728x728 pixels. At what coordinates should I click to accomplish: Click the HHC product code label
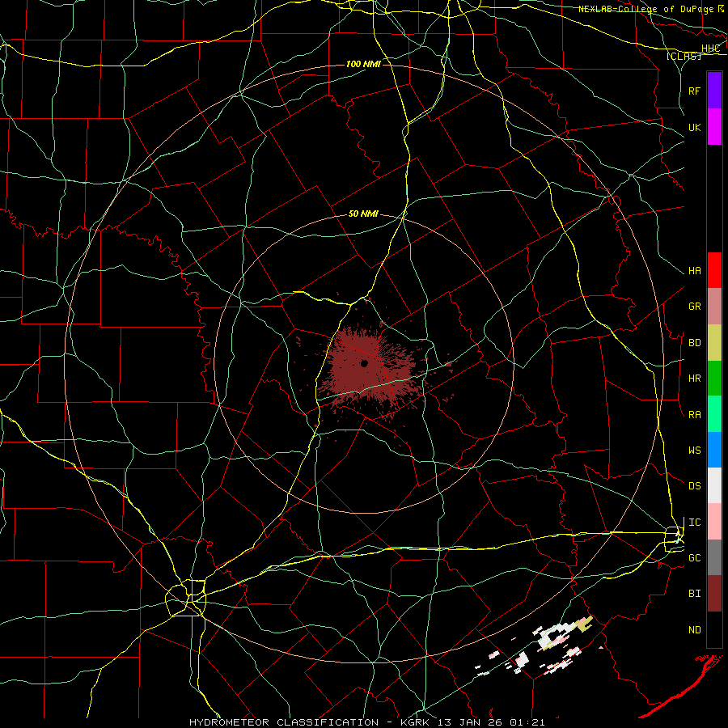pos(710,49)
